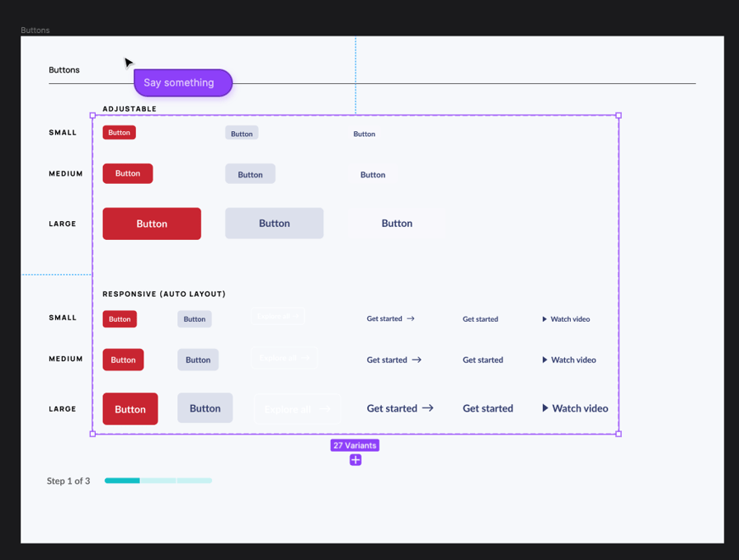Click the play icon next to small Watch video
The width and height of the screenshot is (739, 560).
click(543, 318)
